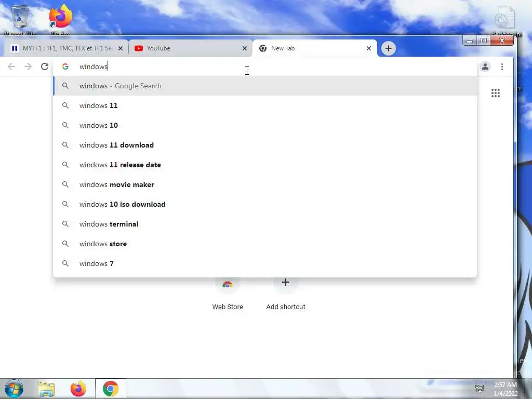Select the 'windows 11' suggestion

[x=265, y=105]
